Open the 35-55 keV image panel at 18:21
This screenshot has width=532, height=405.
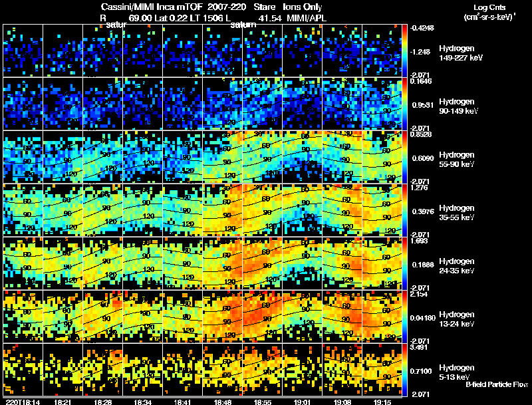point(63,210)
